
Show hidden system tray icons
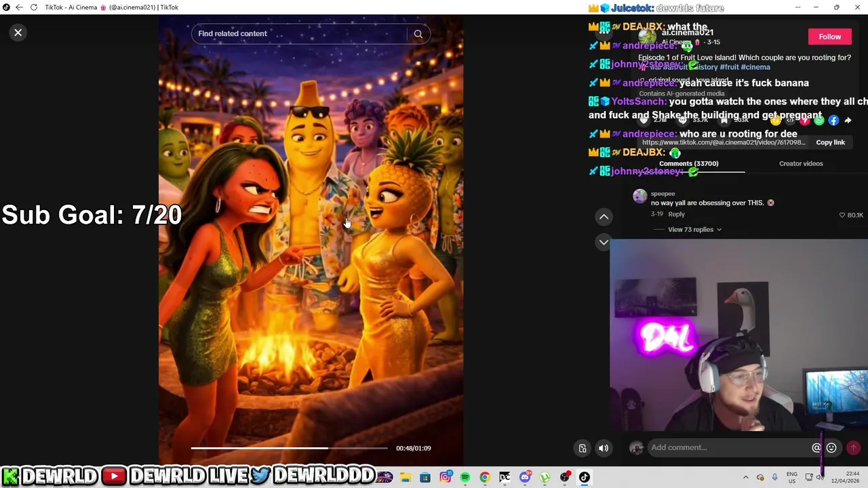pyautogui.click(x=746, y=477)
